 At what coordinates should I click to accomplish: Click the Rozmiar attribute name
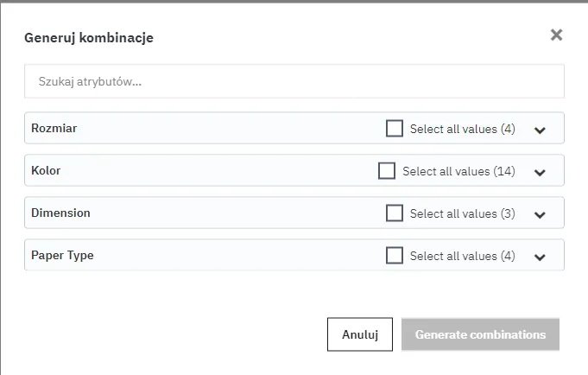point(55,128)
